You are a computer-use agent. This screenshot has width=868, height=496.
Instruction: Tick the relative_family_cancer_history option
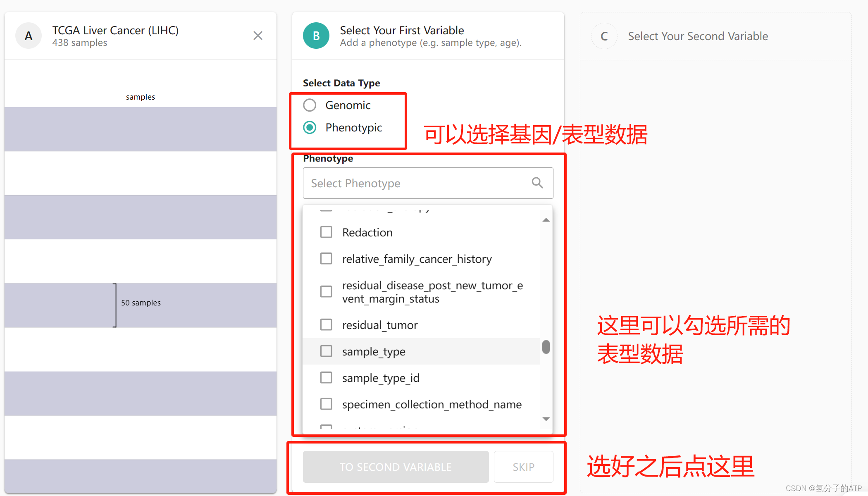(x=326, y=259)
